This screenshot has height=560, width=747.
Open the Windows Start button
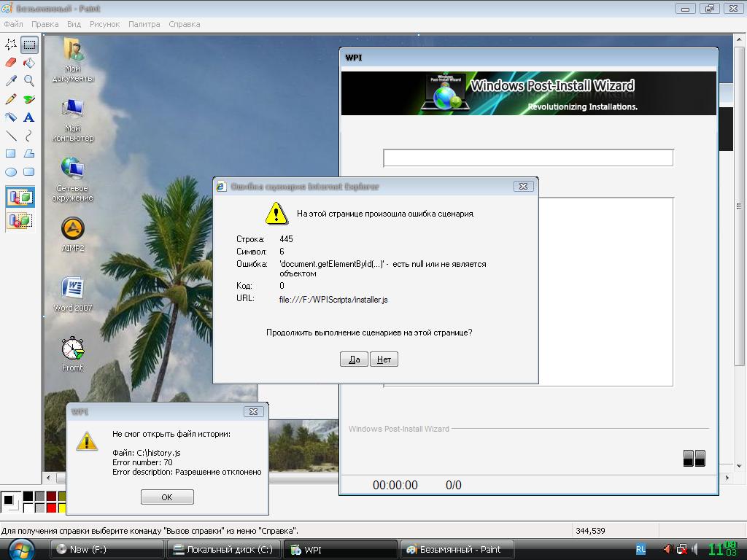21,550
